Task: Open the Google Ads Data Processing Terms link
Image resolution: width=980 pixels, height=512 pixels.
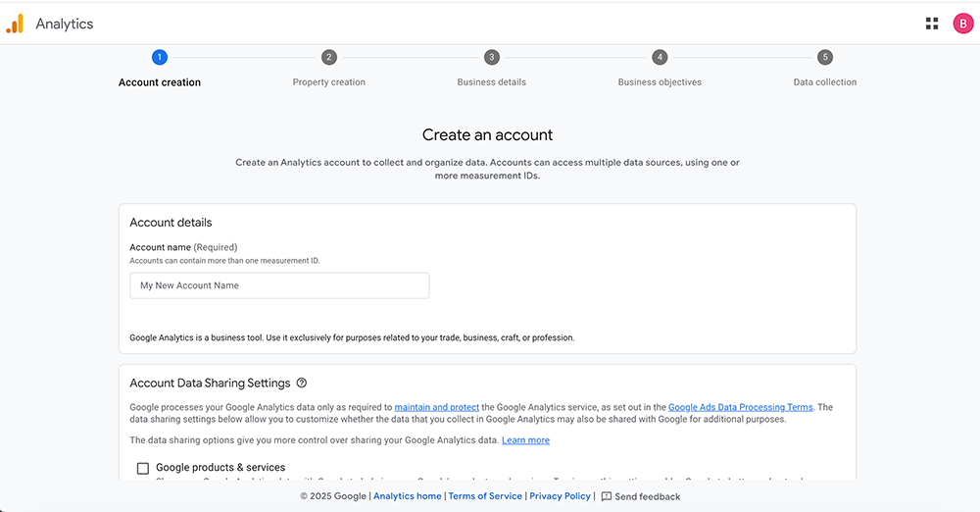Action: (741, 407)
